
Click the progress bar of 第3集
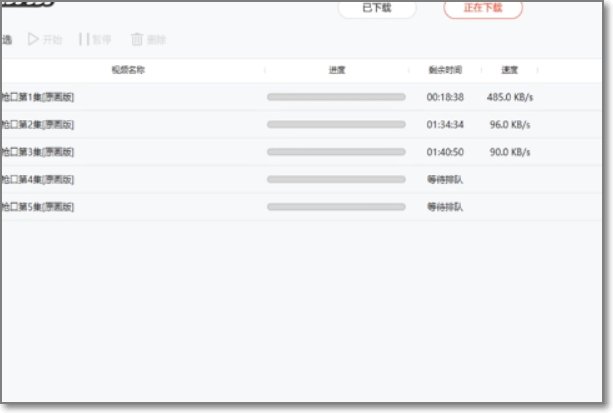tap(336, 152)
